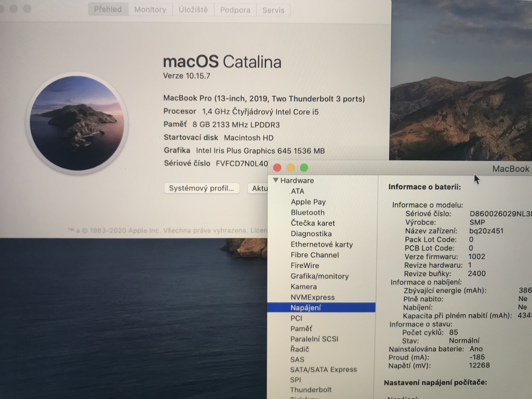Click the macOS Catalina island image
The height and width of the screenshot is (399, 532).
pyautogui.click(x=77, y=123)
